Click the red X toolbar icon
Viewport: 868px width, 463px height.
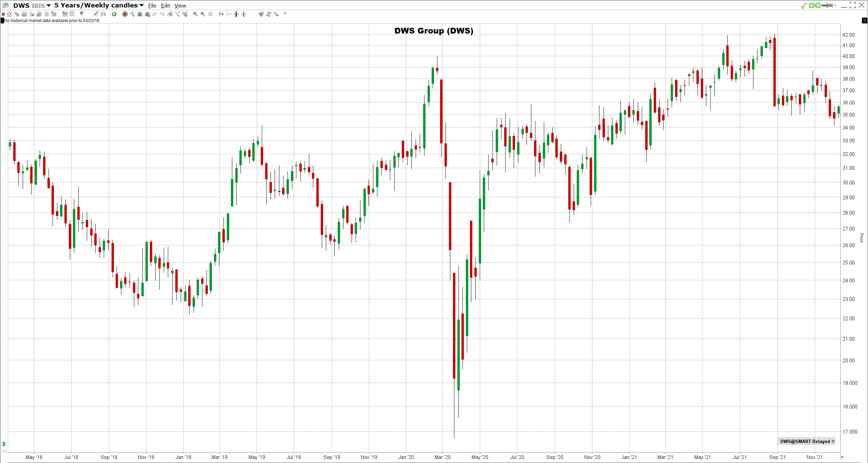3,14
